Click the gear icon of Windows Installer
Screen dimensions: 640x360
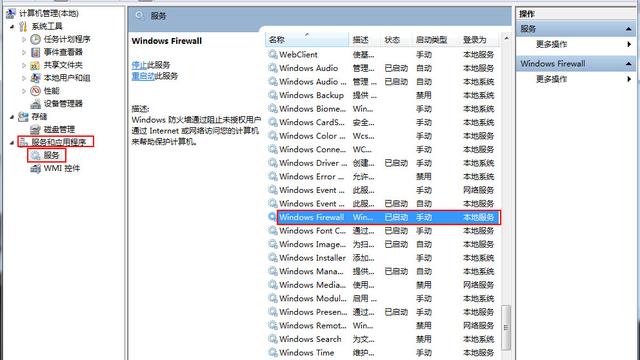point(272,258)
